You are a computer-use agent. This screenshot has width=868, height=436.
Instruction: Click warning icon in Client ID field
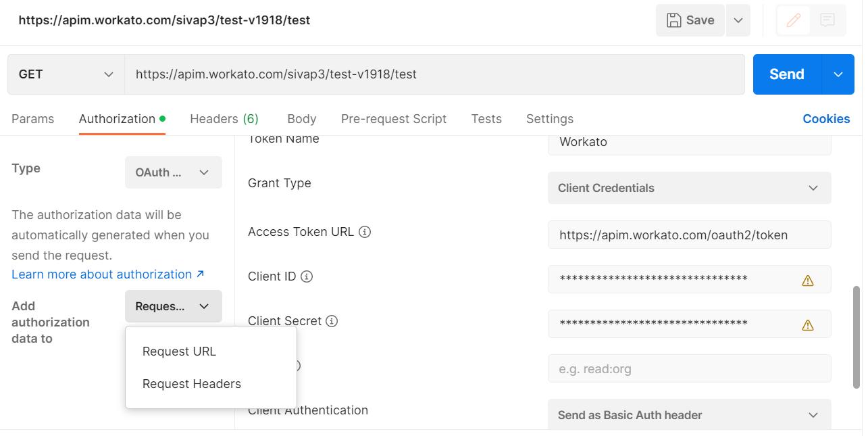(807, 281)
